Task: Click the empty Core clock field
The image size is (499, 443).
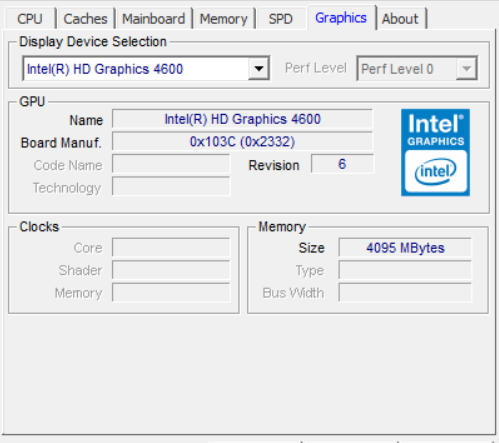Action: click(x=171, y=248)
